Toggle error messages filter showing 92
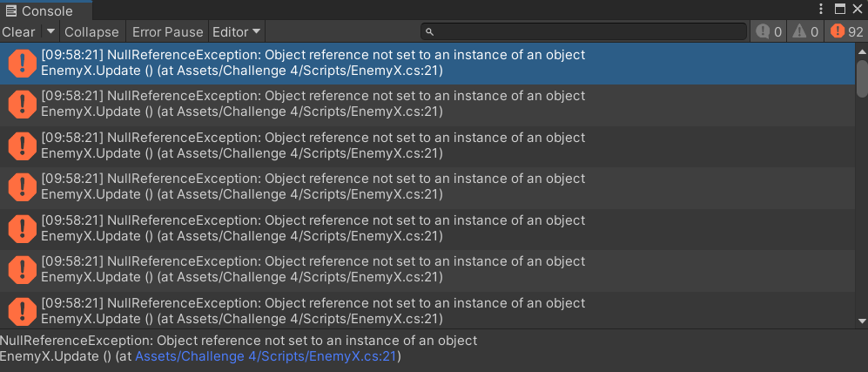 [x=847, y=32]
